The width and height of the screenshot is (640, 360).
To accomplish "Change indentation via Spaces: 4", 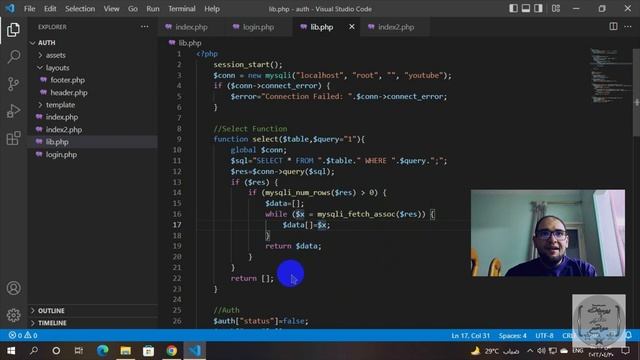I will (x=512, y=336).
